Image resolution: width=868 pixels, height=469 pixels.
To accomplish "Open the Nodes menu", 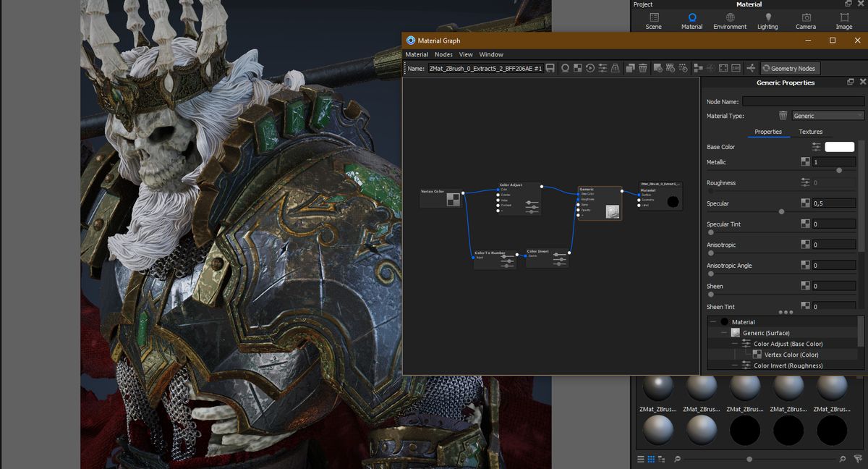I will (x=443, y=54).
